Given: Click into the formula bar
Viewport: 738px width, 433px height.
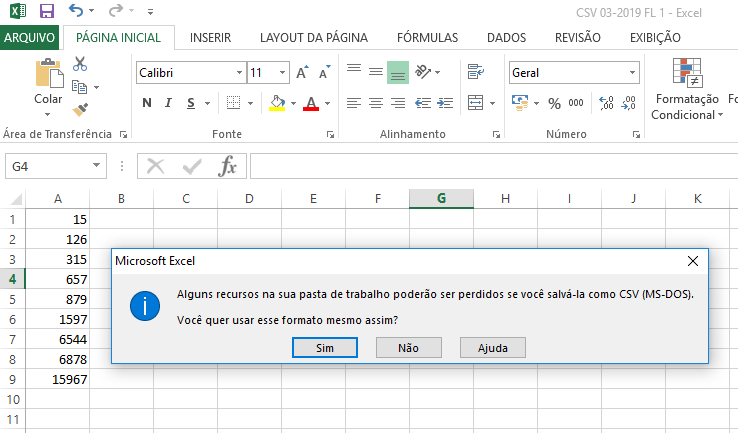Looking at the screenshot, I should coord(494,166).
